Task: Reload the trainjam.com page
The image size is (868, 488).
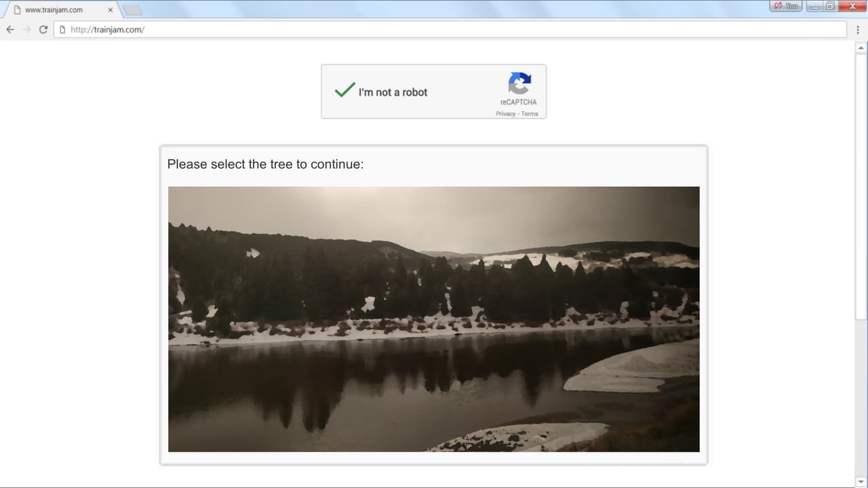Action: (43, 29)
